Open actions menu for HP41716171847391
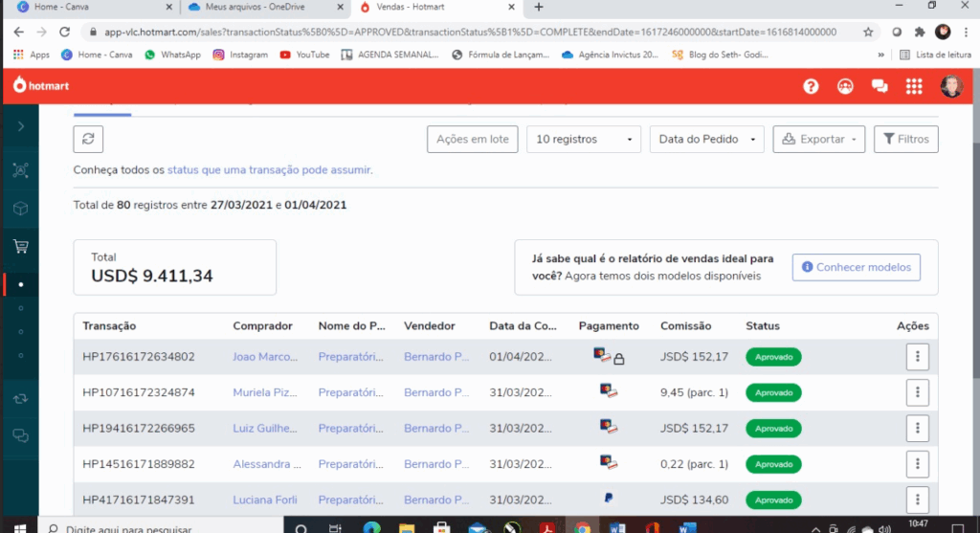Viewport: 980px width, 533px height. [918, 500]
